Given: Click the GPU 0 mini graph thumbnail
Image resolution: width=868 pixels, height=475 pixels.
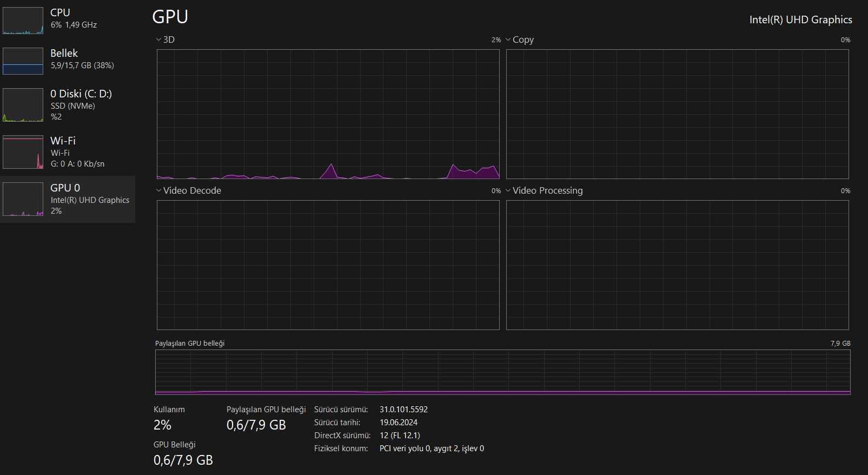Looking at the screenshot, I should click(23, 199).
